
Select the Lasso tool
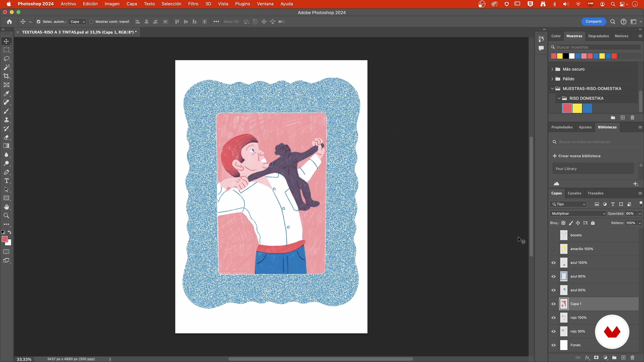point(7,59)
